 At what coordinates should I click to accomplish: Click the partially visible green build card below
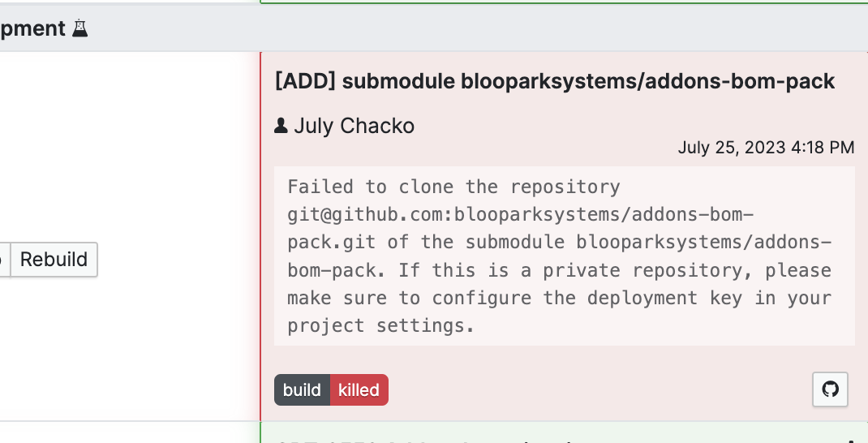pyautogui.click(x=564, y=432)
